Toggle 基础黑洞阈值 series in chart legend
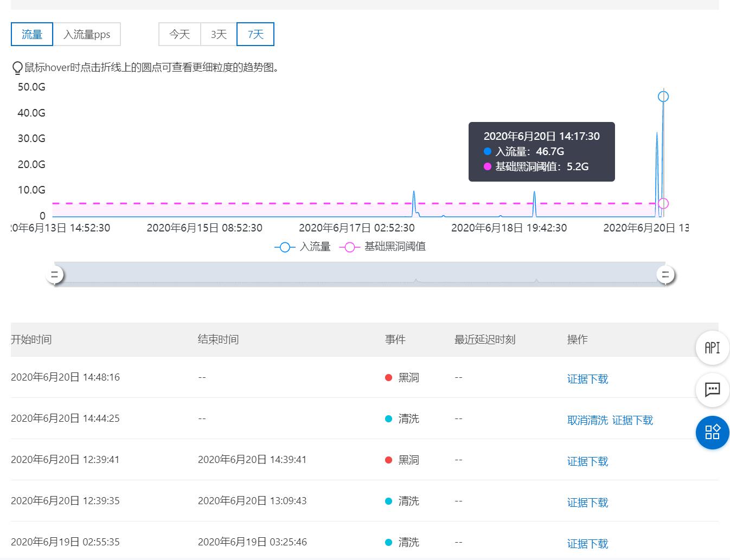 383,247
